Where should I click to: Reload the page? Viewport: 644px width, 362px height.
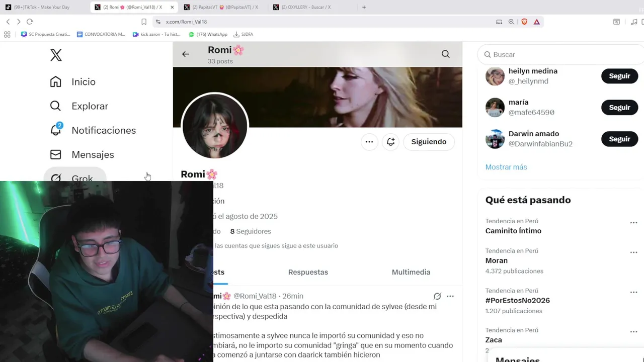point(30,22)
